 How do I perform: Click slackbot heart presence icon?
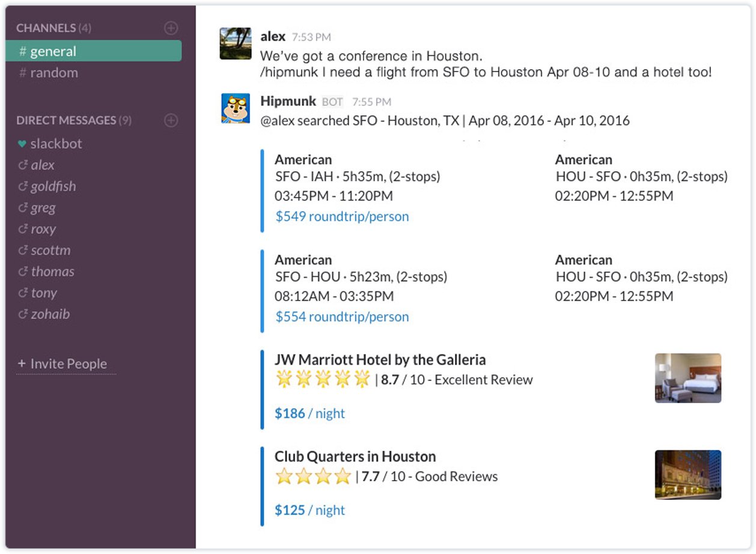point(22,144)
